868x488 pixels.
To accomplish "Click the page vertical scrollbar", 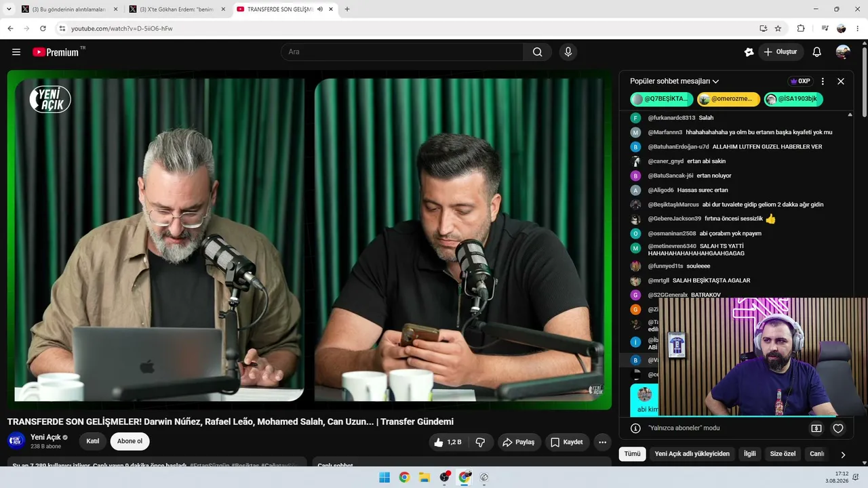I will (864, 81).
